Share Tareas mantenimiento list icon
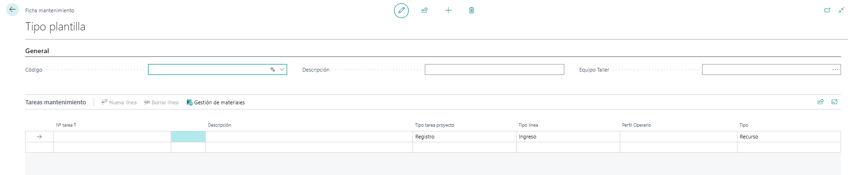 [x=821, y=102]
